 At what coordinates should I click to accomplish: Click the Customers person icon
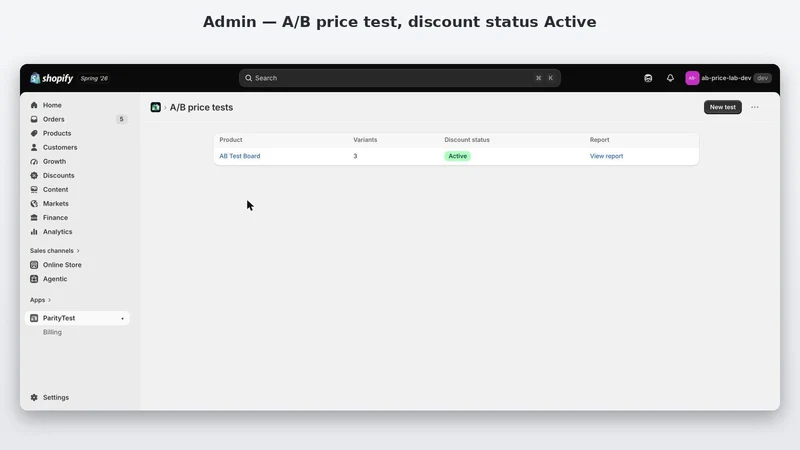34,147
